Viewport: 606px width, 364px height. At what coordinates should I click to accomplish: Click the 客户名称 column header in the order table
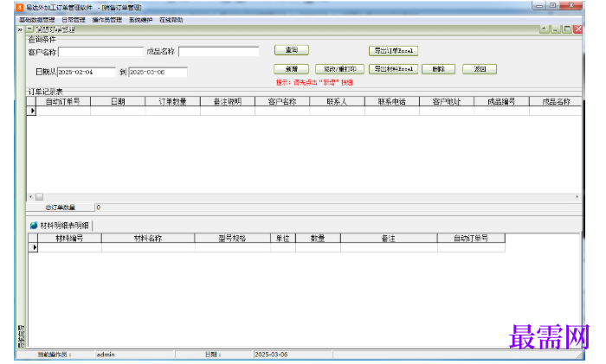[x=282, y=101]
